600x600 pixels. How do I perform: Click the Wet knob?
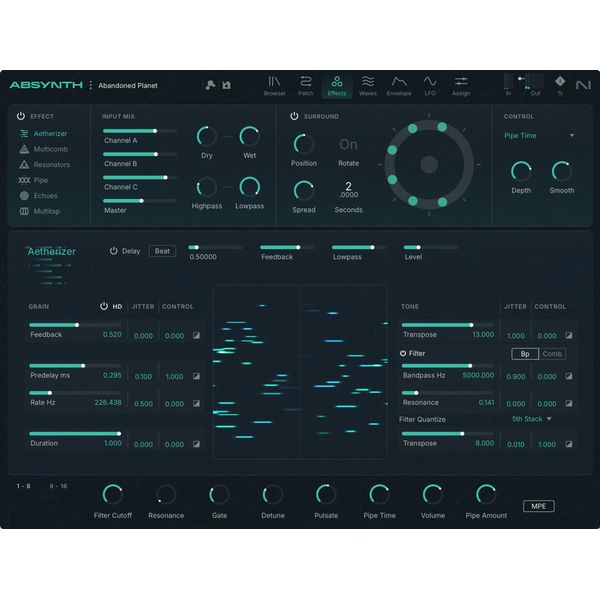249,137
